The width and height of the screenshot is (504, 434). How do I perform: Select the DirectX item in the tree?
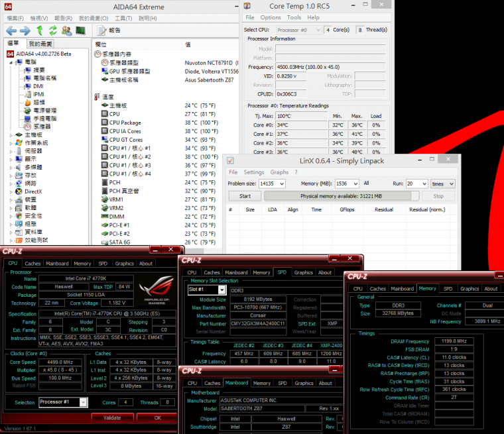(x=32, y=191)
